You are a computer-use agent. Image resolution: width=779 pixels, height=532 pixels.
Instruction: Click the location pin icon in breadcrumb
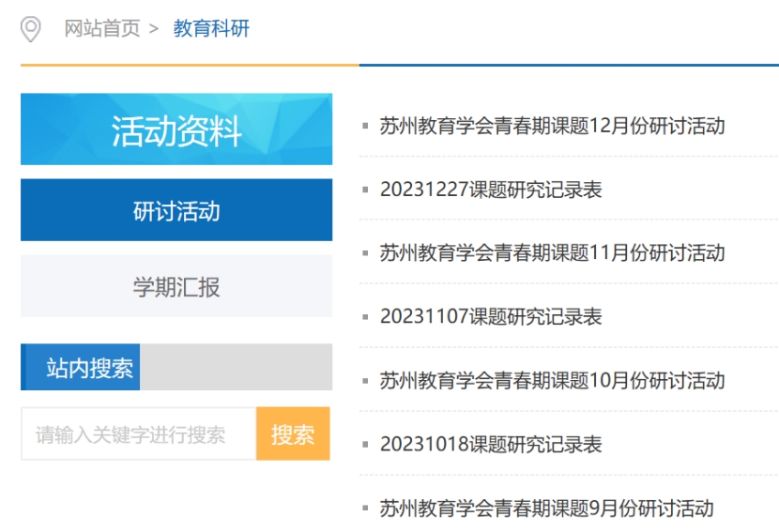30,29
